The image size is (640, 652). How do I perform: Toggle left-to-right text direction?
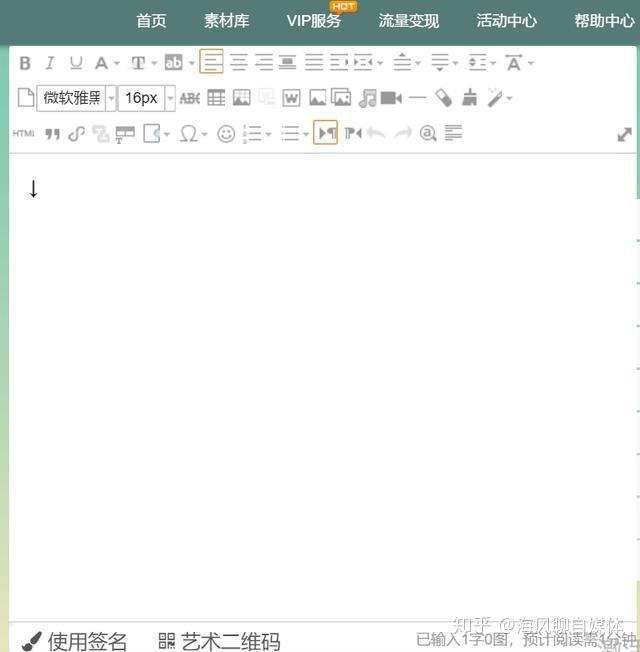[325, 133]
